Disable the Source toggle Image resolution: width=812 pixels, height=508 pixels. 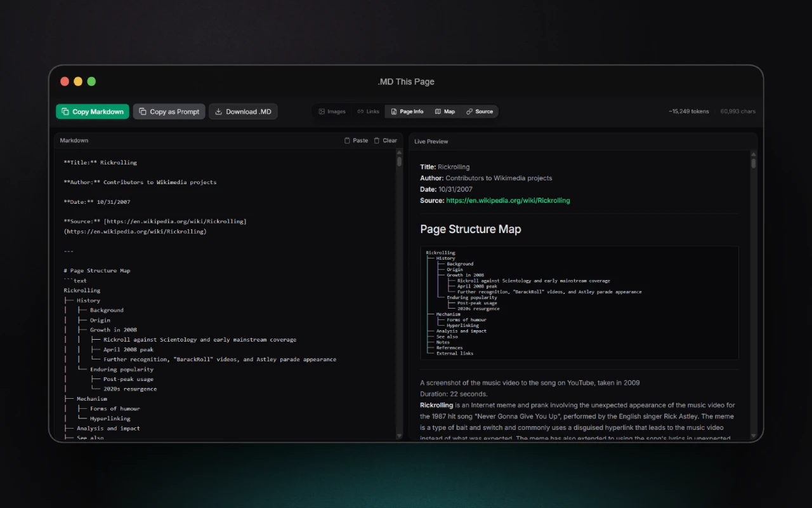coord(480,112)
